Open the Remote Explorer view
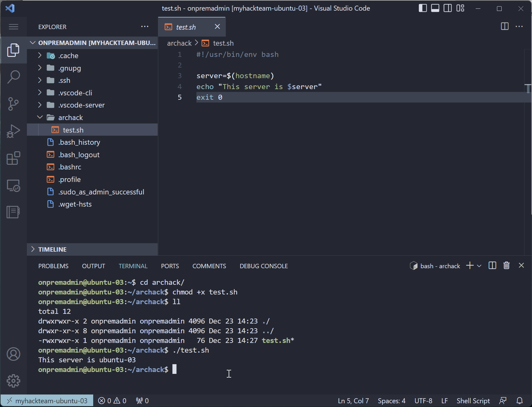Viewport: 532px width, 407px height. [13, 185]
